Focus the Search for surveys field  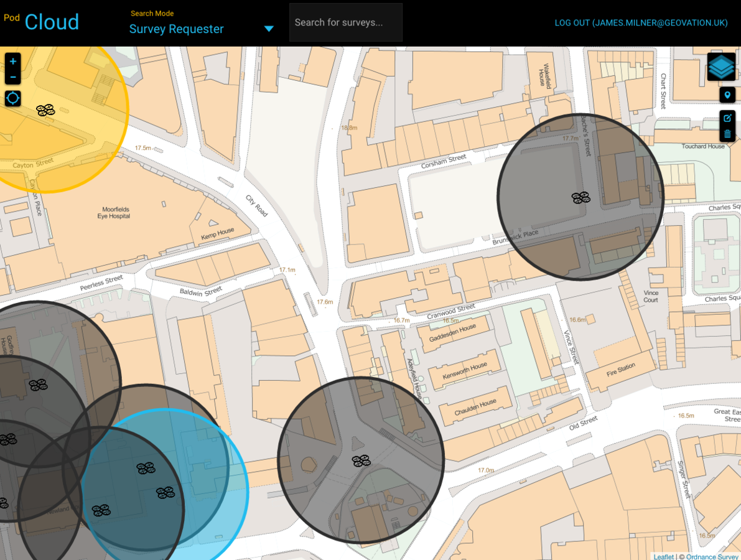pos(345,22)
